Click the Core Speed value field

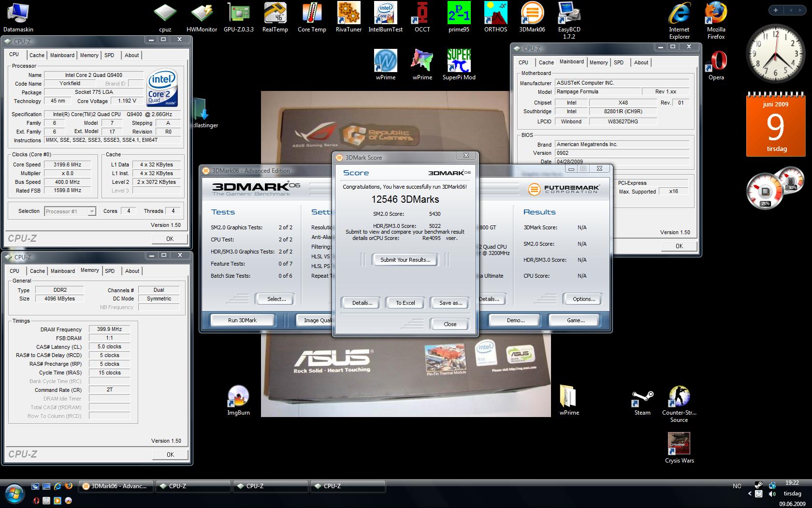67,164
